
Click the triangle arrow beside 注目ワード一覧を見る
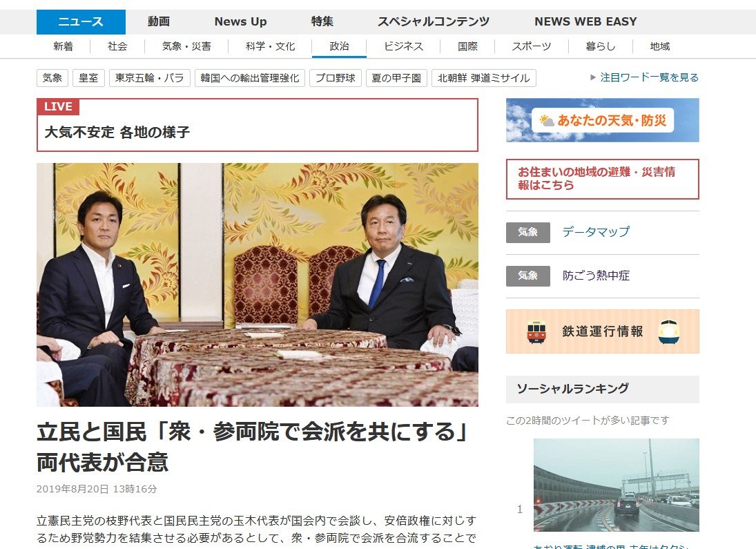[593, 77]
